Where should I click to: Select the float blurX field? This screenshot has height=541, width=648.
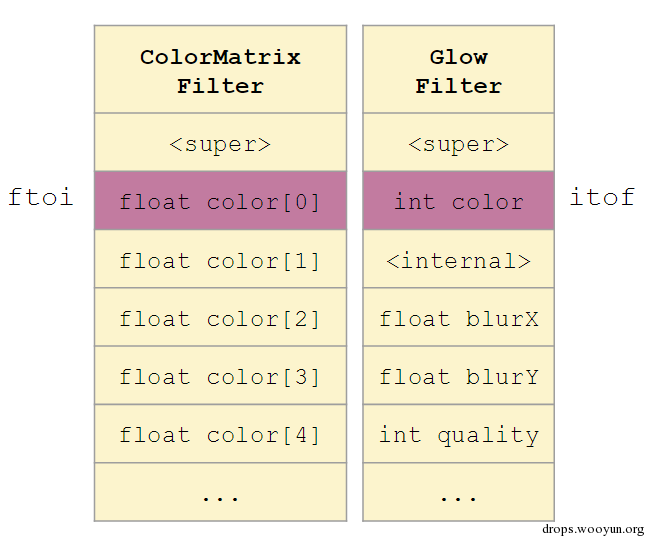pyautogui.click(x=458, y=317)
